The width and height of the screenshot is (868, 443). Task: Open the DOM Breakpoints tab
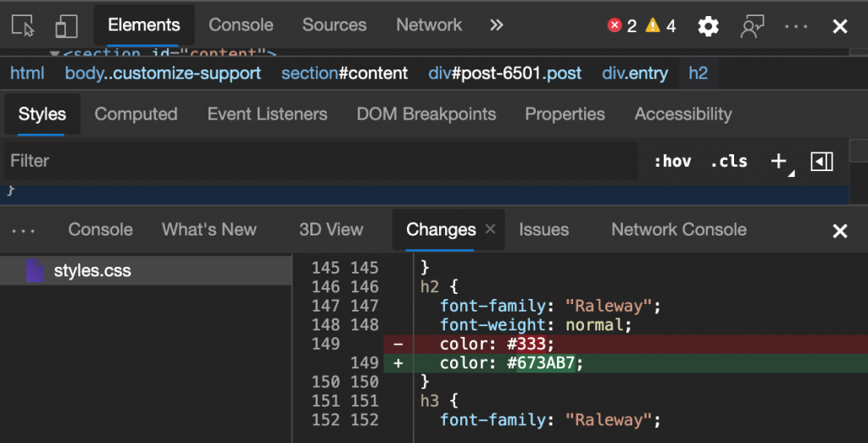pos(426,114)
